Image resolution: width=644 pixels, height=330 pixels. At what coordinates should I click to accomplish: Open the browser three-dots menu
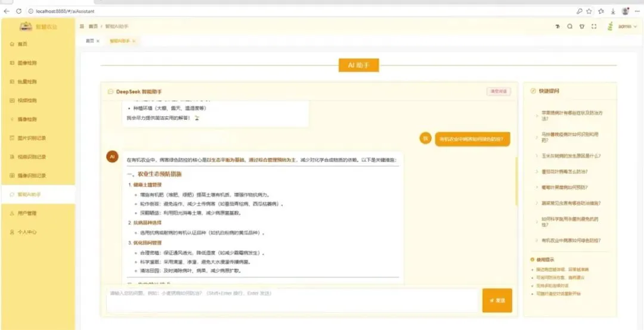tap(637, 11)
